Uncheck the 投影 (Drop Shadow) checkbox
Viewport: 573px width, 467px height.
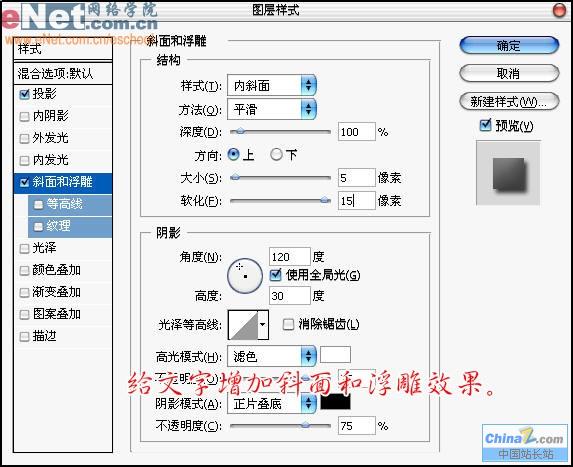(x=24, y=94)
